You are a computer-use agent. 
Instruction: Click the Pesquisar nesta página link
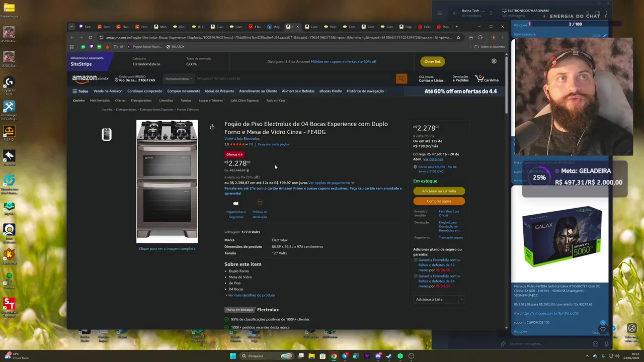[x=273, y=144]
